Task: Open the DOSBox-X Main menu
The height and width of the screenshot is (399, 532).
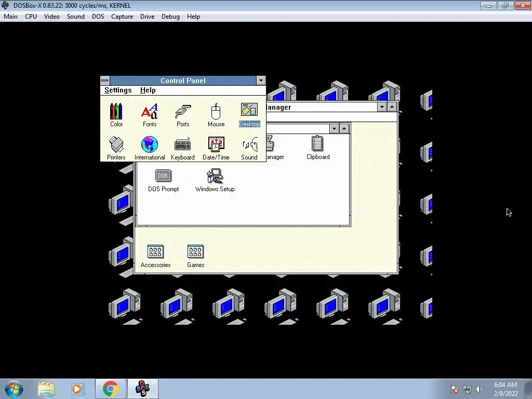Action: [10, 17]
